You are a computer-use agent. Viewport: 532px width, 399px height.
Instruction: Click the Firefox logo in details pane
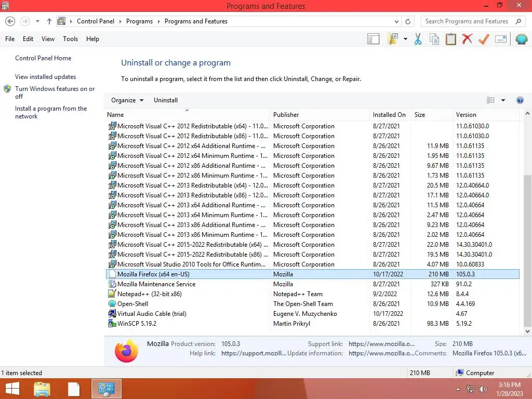point(127,351)
